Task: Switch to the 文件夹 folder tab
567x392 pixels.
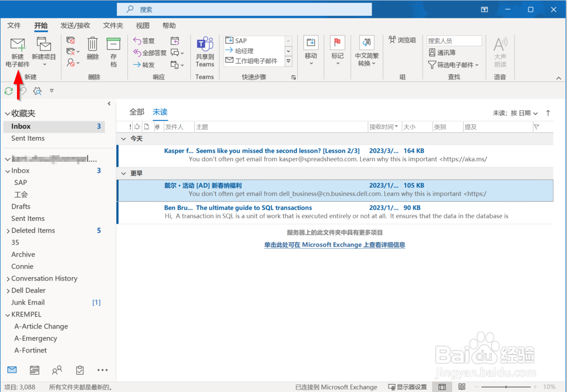Action: (113, 25)
